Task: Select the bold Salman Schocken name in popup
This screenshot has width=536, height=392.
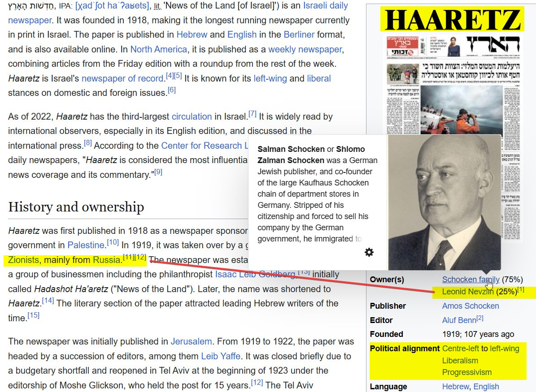Action: [x=291, y=149]
